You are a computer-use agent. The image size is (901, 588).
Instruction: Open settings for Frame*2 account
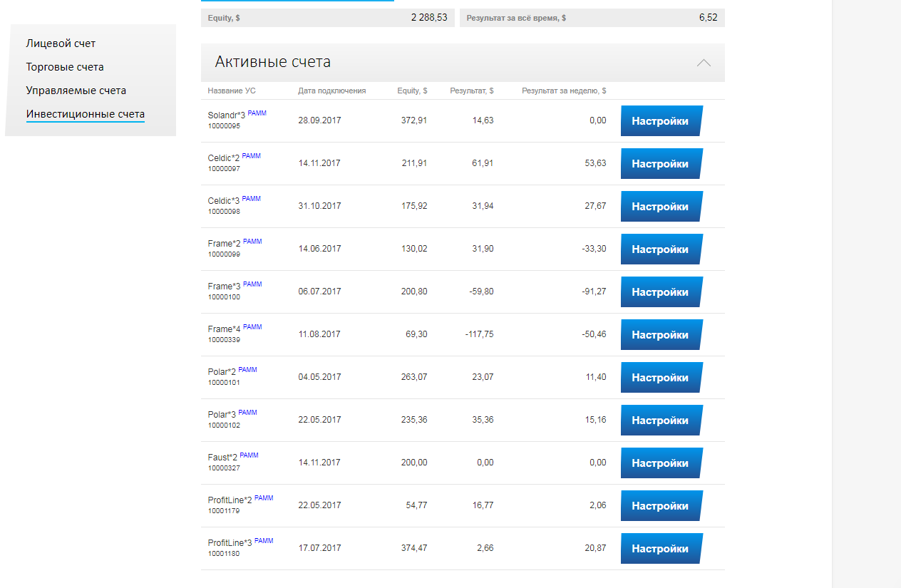661,249
